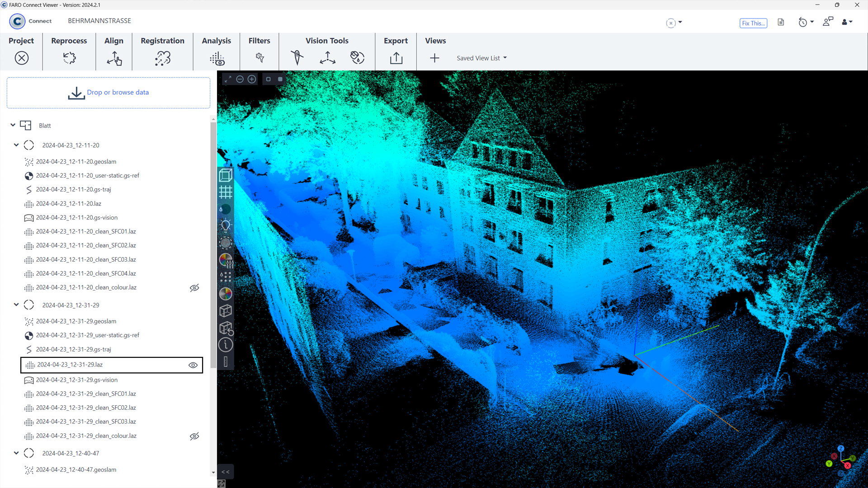Click the Drop or browse data link
868x488 pixels.
pyautogui.click(x=118, y=92)
